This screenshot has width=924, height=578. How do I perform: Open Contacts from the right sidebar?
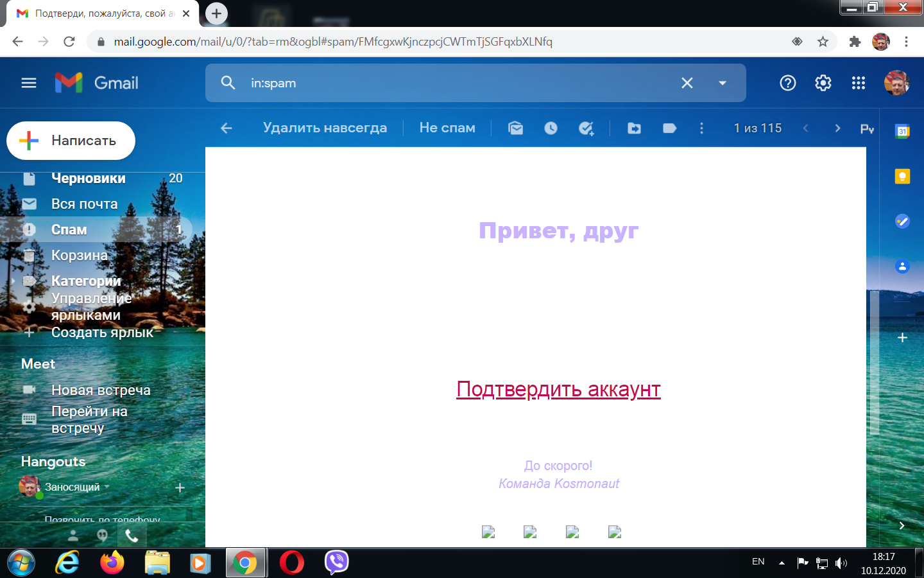pyautogui.click(x=902, y=266)
